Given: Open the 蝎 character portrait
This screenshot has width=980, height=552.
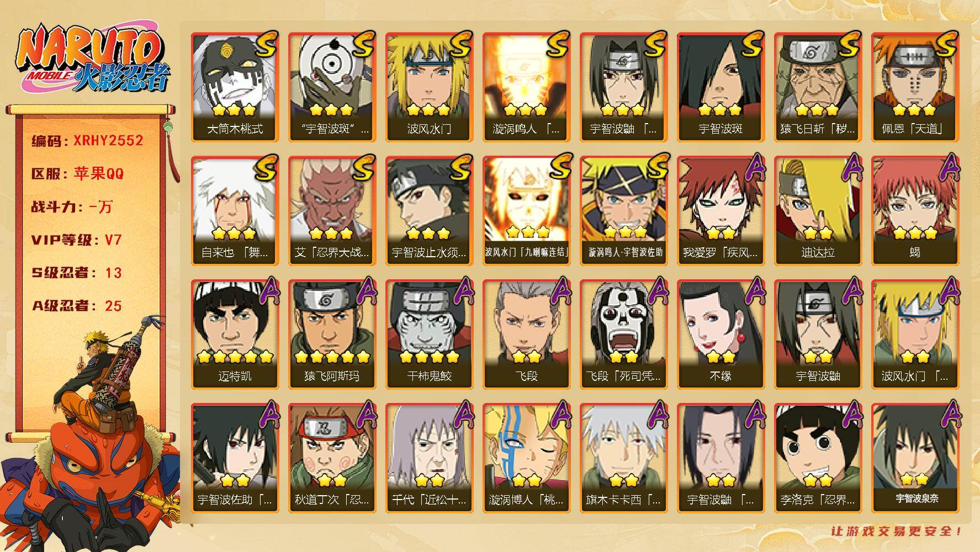Looking at the screenshot, I should coord(915,211).
